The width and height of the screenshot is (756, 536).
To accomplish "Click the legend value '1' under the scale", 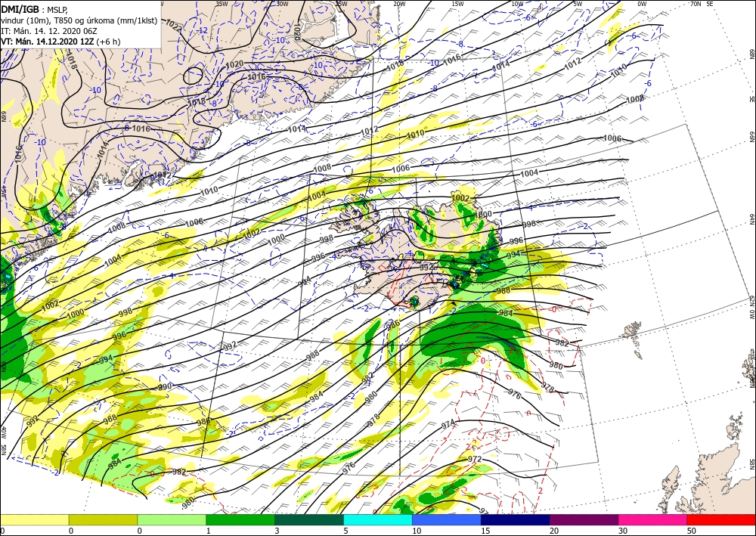I will coord(209,531).
